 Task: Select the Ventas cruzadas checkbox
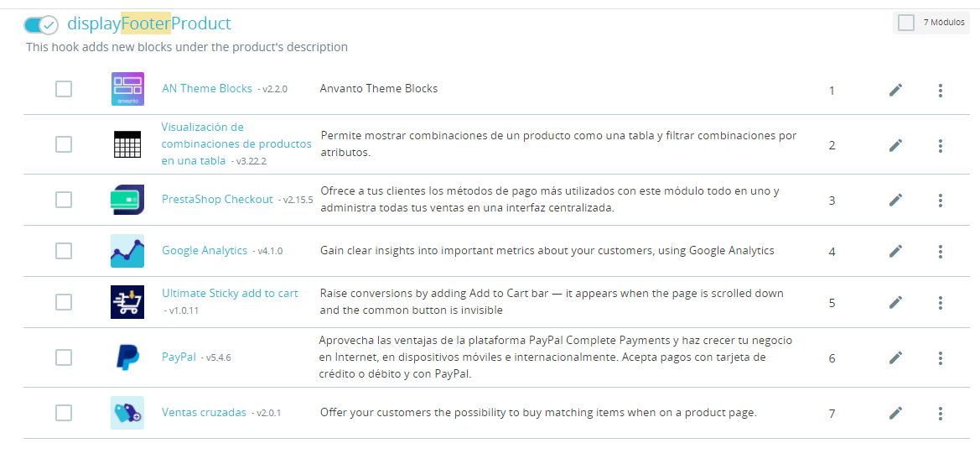click(63, 413)
